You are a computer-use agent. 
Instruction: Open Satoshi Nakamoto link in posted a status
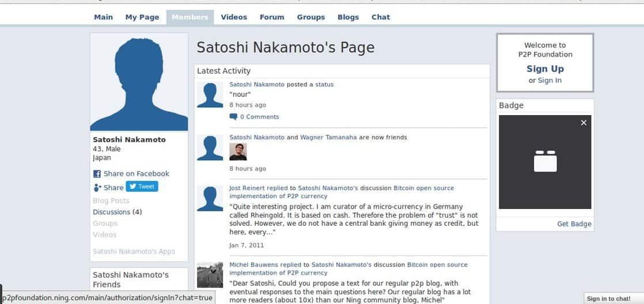point(257,85)
